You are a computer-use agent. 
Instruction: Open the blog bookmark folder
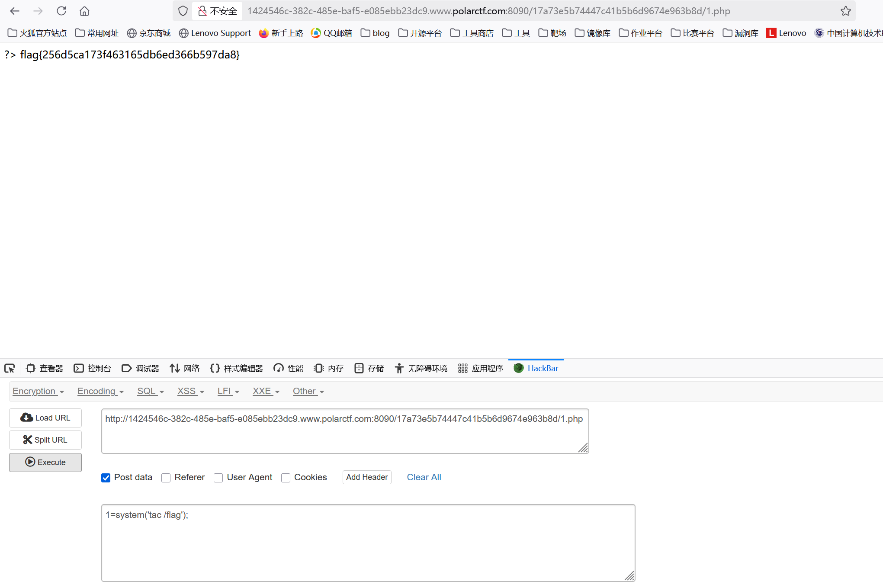375,33
